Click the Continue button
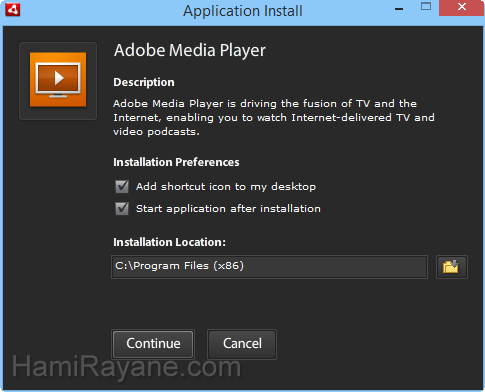This screenshot has height=392, width=485. [153, 344]
